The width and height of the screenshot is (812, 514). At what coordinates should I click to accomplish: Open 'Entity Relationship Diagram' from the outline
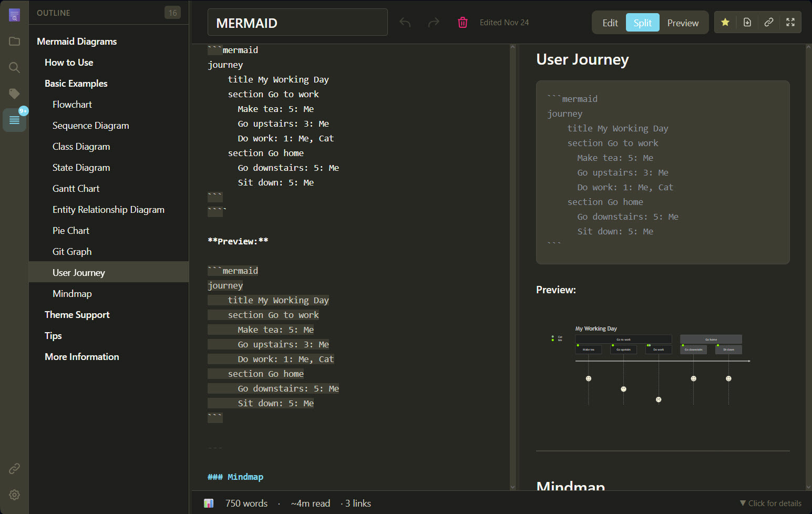108,209
